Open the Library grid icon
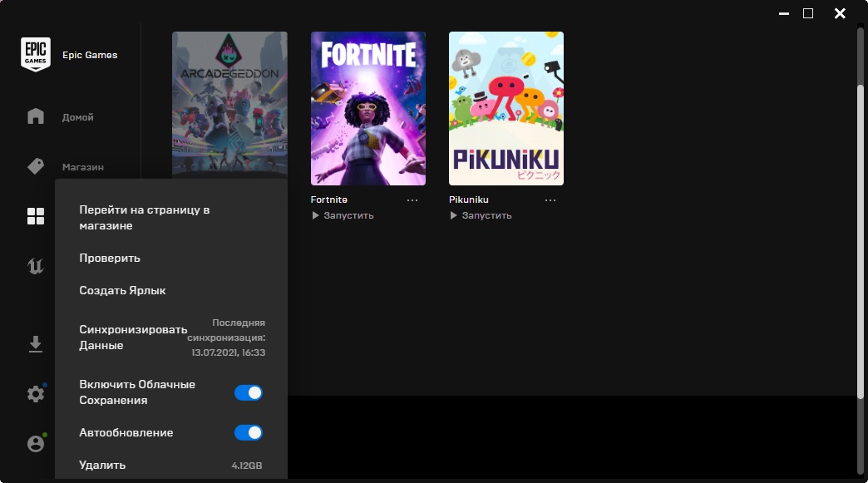 (36, 216)
